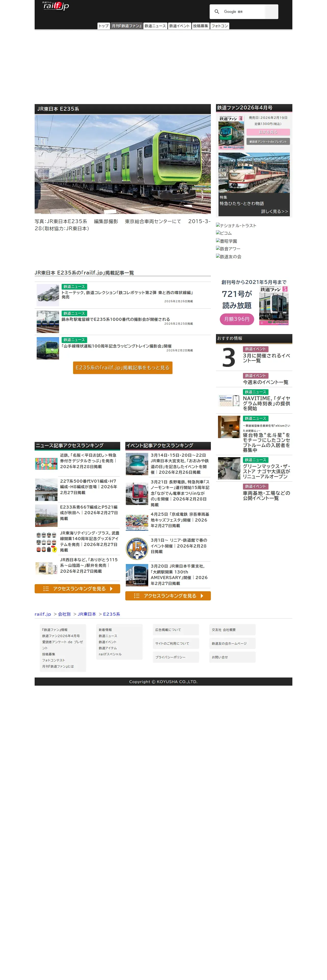Open 大網駅開業130th event article
The width and height of the screenshot is (327, 980).
tap(180, 574)
